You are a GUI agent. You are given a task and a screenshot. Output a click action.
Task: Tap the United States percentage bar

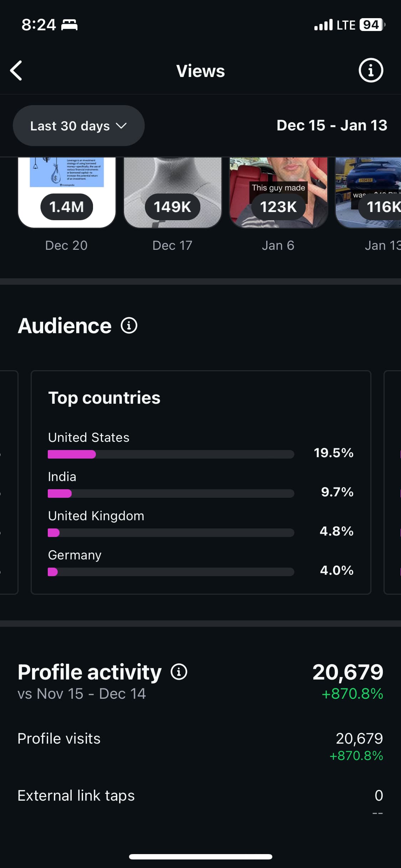coord(171,454)
